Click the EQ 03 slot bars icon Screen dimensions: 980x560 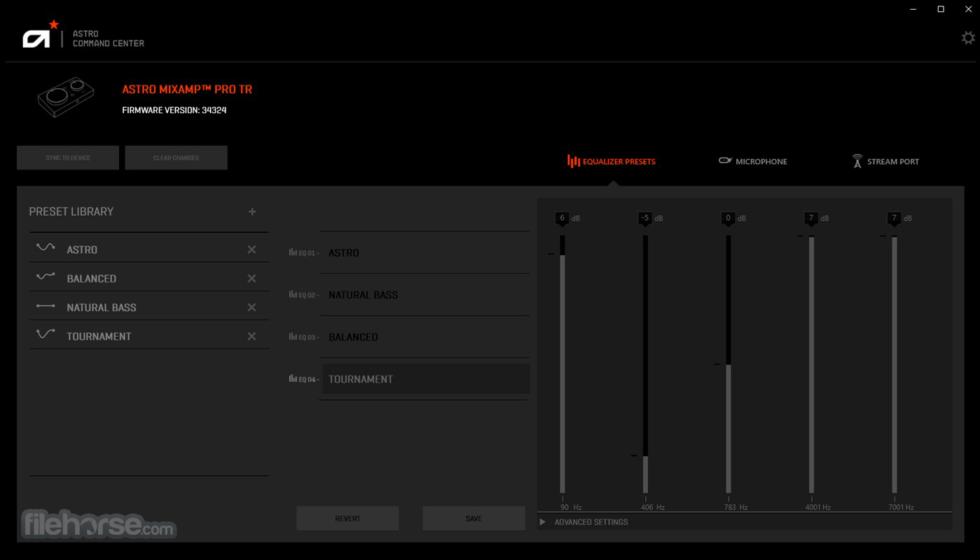293,336
